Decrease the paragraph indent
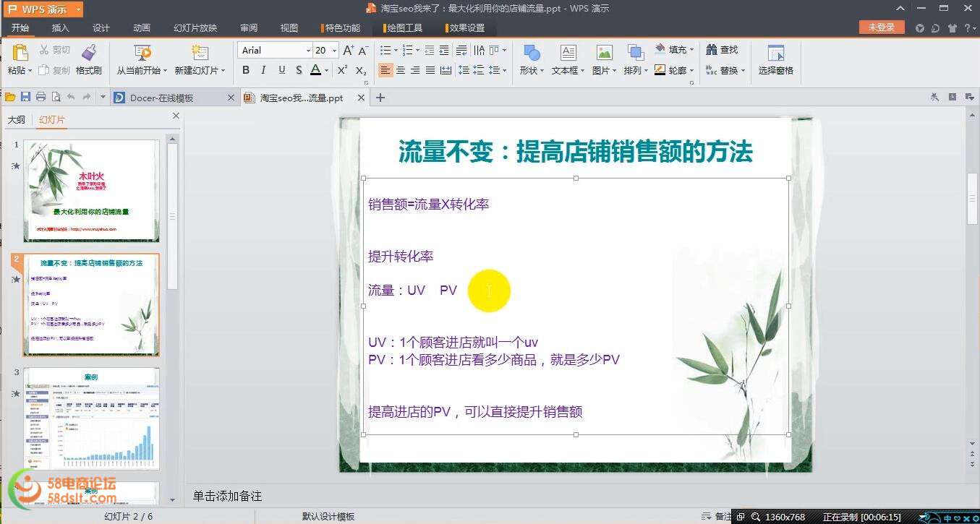 point(430,50)
